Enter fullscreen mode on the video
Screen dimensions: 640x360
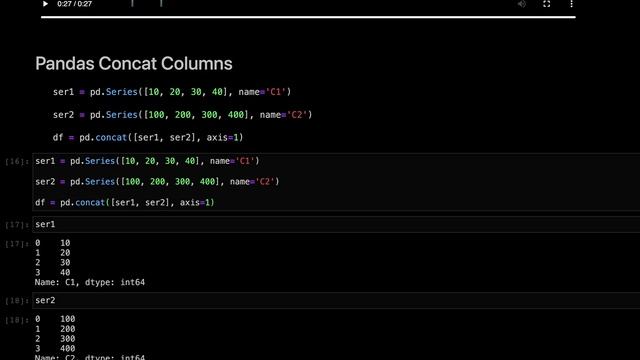(547, 4)
